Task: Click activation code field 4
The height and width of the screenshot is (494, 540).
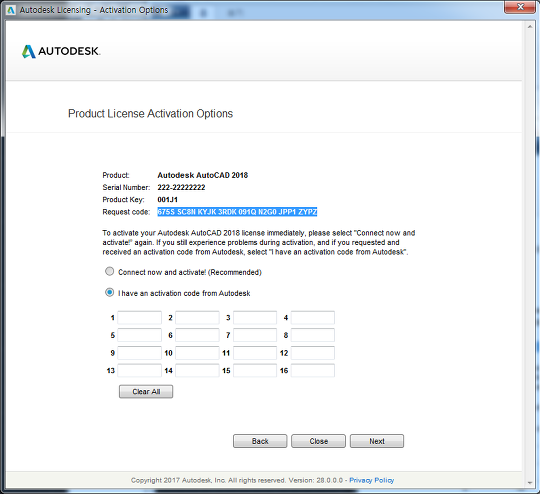Action: (x=313, y=318)
